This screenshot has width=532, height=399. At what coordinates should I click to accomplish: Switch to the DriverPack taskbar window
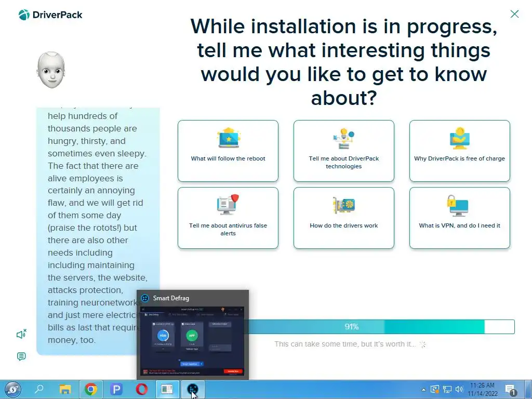[167, 389]
